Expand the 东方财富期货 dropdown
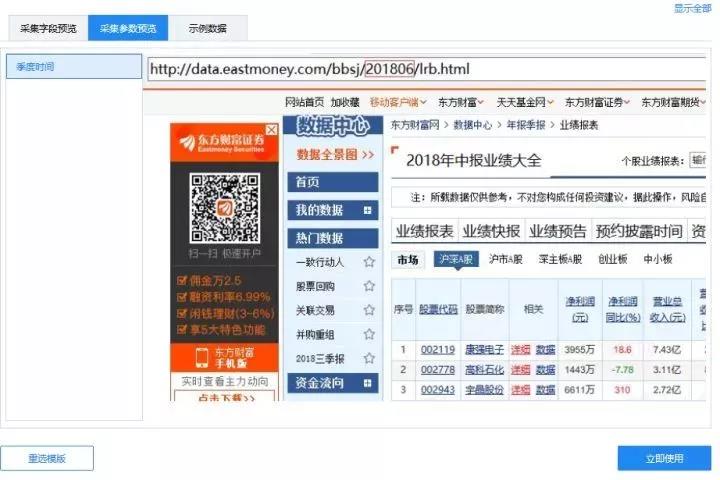Viewport: 720px width, 480px height. [673, 102]
